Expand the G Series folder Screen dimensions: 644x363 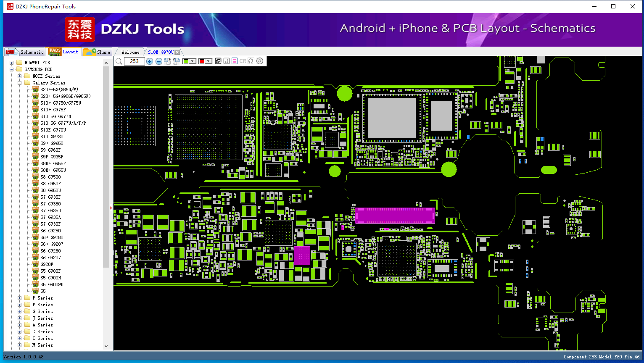(20, 311)
